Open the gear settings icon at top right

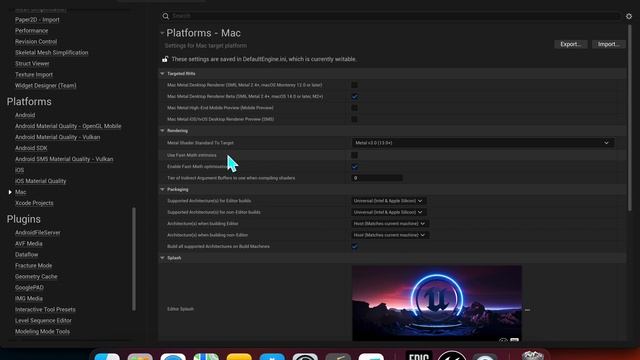point(629,16)
